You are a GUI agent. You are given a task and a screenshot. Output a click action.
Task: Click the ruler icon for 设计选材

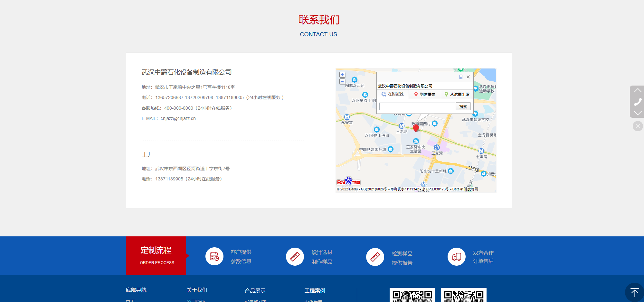(x=295, y=257)
